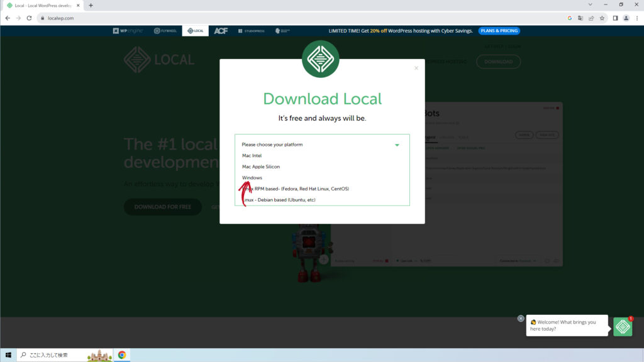Open the StudioPress site link
This screenshot has height=362, width=644.
pyautogui.click(x=252, y=31)
